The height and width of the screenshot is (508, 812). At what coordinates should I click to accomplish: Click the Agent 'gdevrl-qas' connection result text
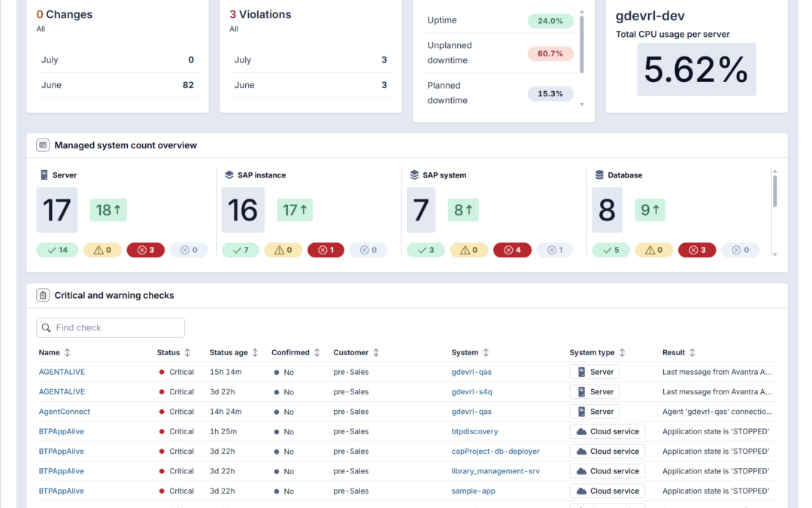click(x=717, y=412)
